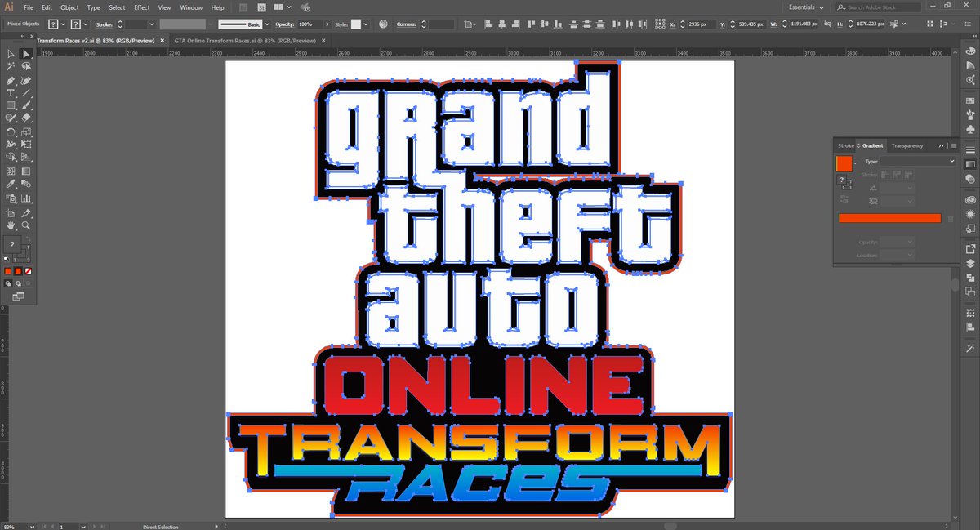Select the Lasso tool
The height and width of the screenshot is (530, 980).
pos(26,65)
